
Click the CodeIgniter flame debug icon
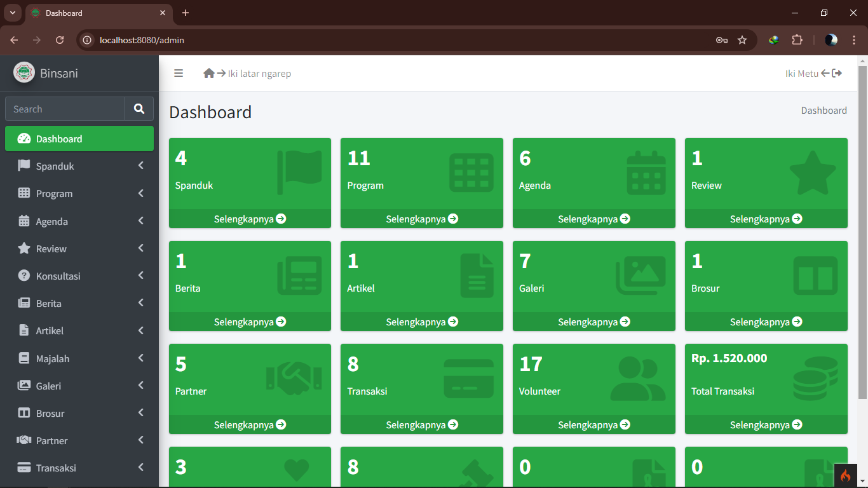pos(845,475)
